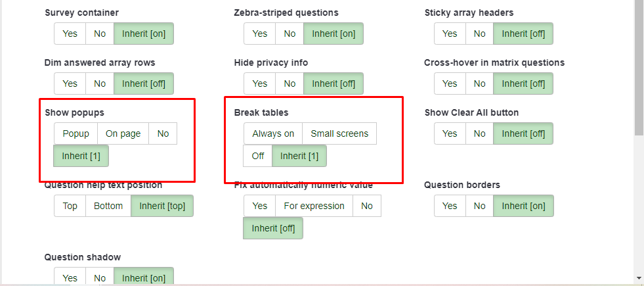Select For expression under Fix automatically numeric value

point(314,206)
